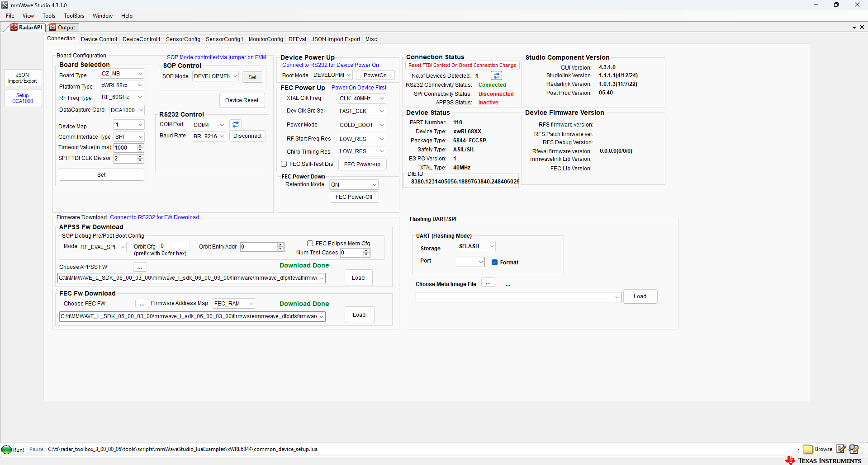Open the Firmware Address Map FEC_RAM dropdown
Image resolution: width=868 pixels, height=465 pixels.
(234, 304)
